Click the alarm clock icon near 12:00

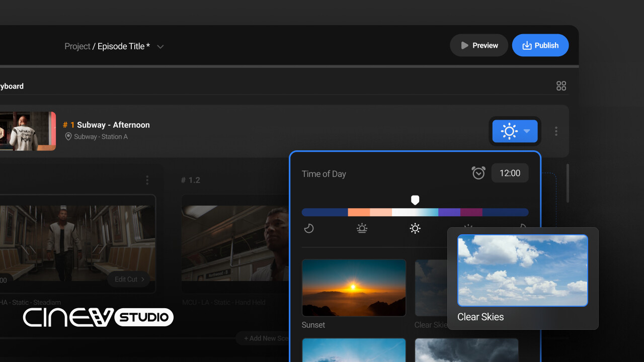[x=478, y=173]
